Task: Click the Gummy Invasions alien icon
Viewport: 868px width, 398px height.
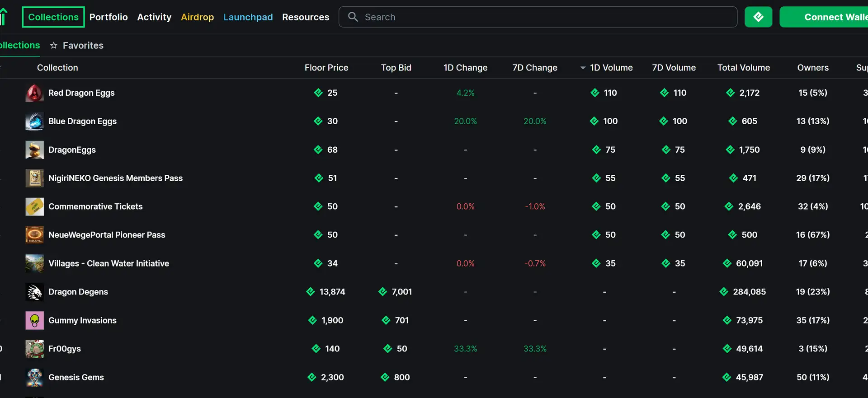Action: point(34,321)
